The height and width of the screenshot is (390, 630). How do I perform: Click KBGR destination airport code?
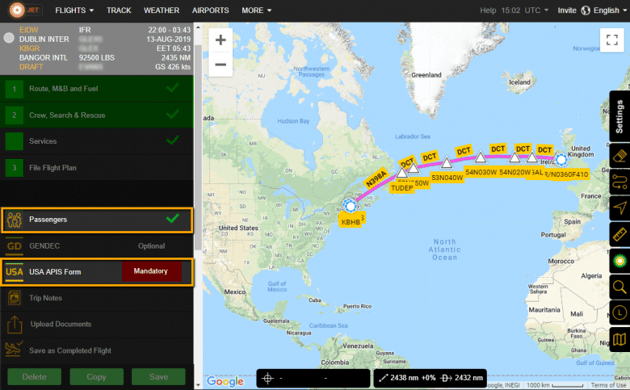[29, 48]
